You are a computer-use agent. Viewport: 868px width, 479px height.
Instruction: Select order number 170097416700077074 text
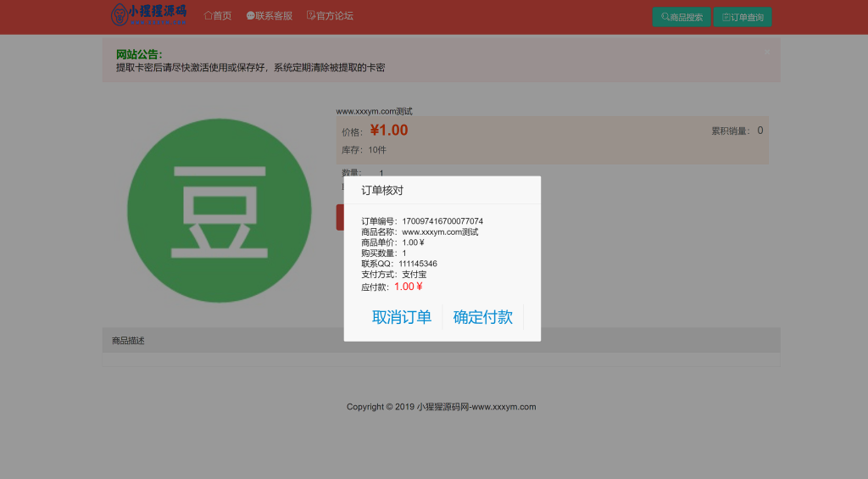click(442, 221)
